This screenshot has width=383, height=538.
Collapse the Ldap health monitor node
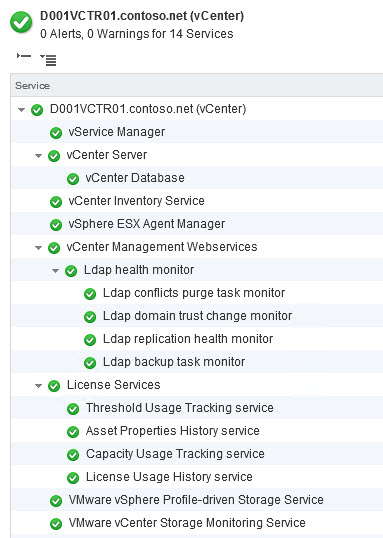(x=56, y=271)
